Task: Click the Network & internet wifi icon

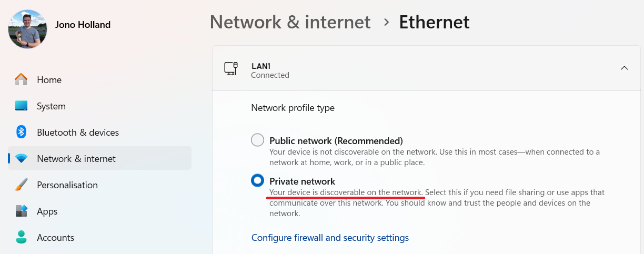Action: 21,158
